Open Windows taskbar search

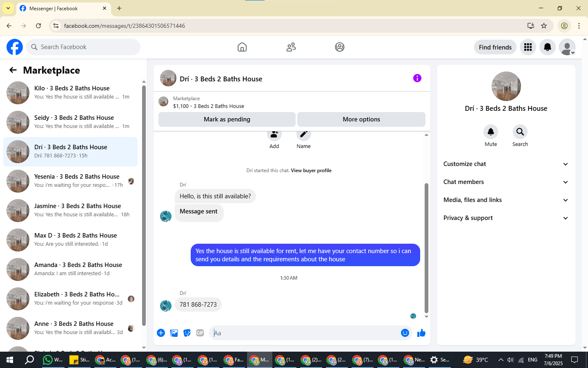[x=29, y=360]
